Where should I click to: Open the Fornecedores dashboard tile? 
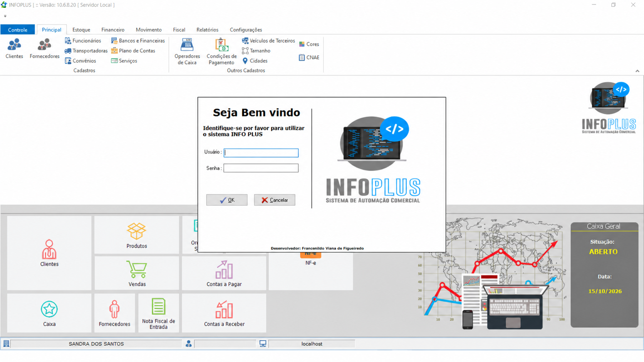coord(114,313)
